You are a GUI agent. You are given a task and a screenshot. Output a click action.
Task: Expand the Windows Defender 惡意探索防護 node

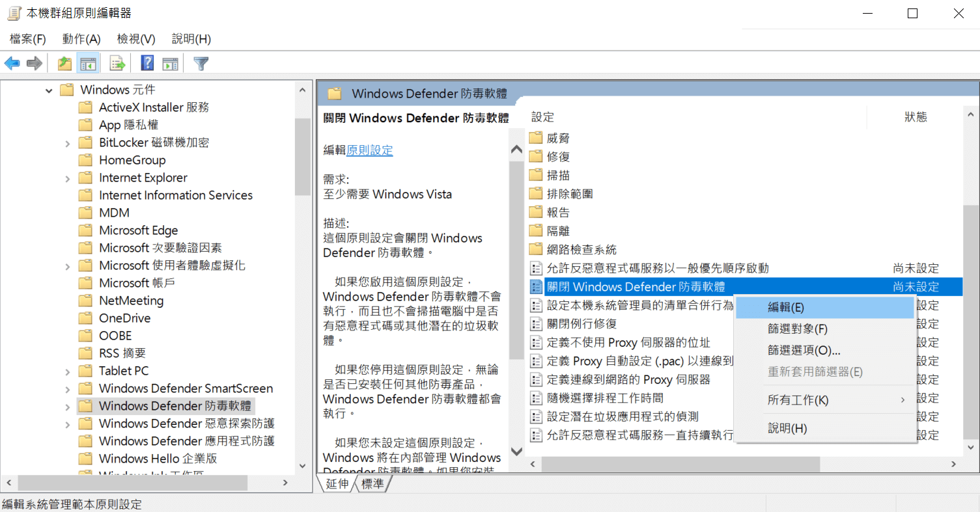tap(68, 424)
